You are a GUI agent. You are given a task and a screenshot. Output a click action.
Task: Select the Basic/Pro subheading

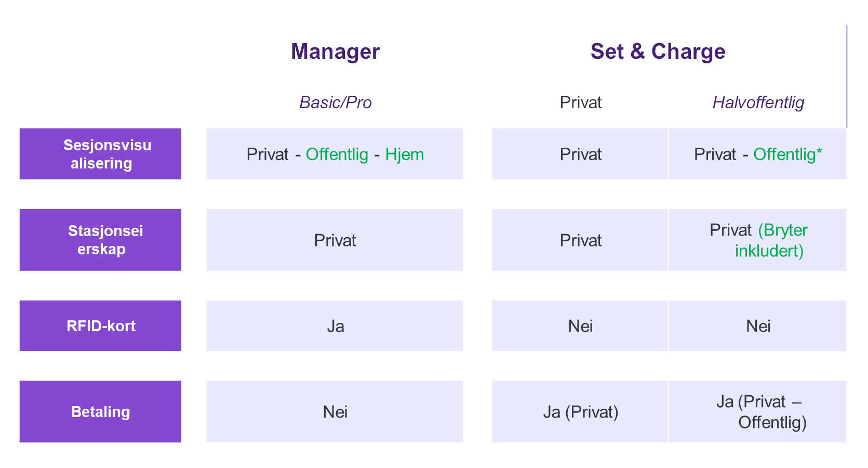pyautogui.click(x=335, y=102)
